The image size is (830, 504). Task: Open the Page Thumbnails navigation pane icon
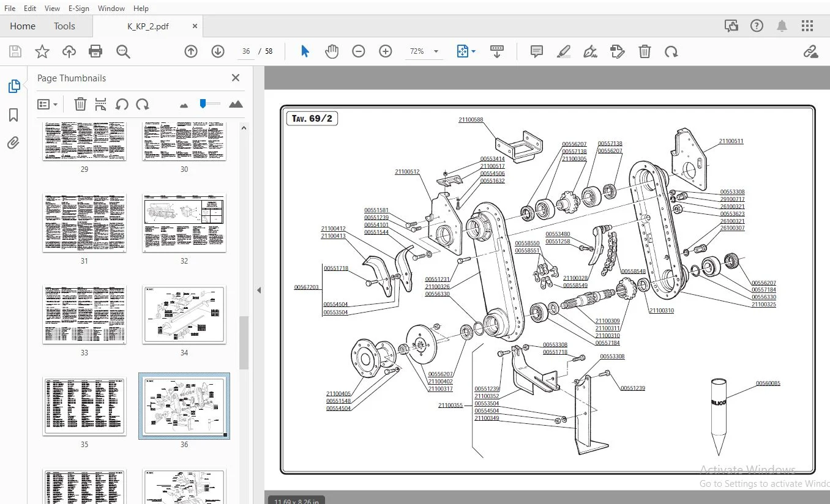[13, 86]
